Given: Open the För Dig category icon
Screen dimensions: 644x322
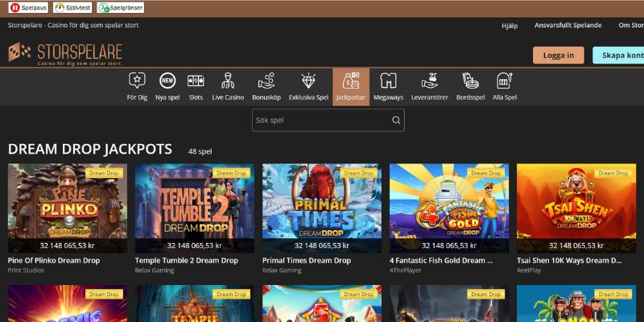Looking at the screenshot, I should 137,80.
